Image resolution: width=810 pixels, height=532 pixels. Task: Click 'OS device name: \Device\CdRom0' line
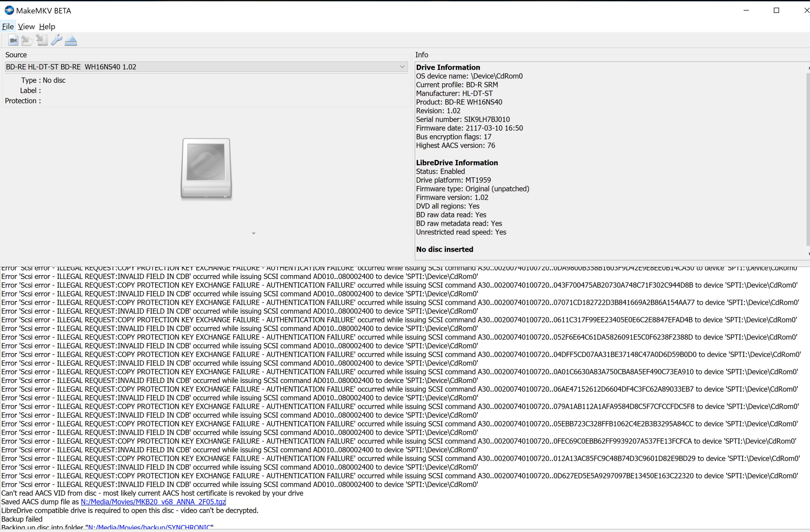coord(469,76)
